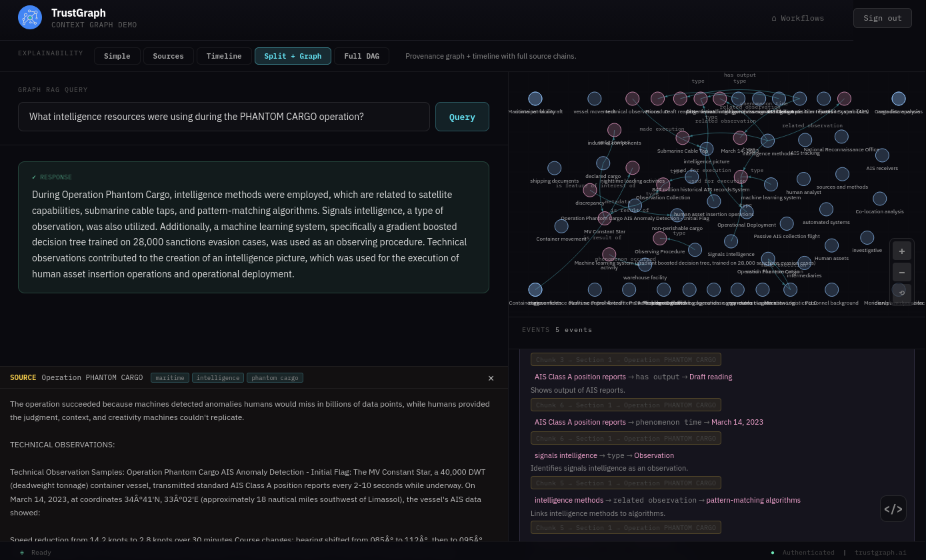Select the Submarine Cable Tap node

click(683, 138)
